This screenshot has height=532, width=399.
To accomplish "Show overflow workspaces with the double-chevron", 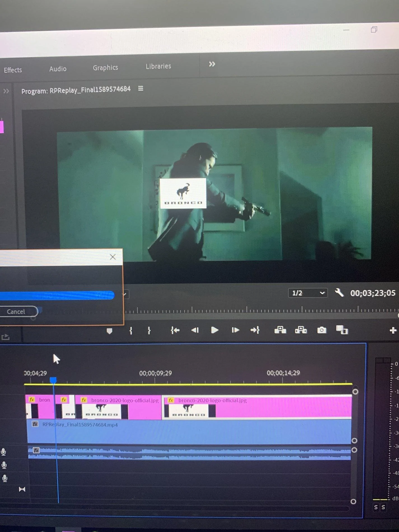I will (212, 64).
